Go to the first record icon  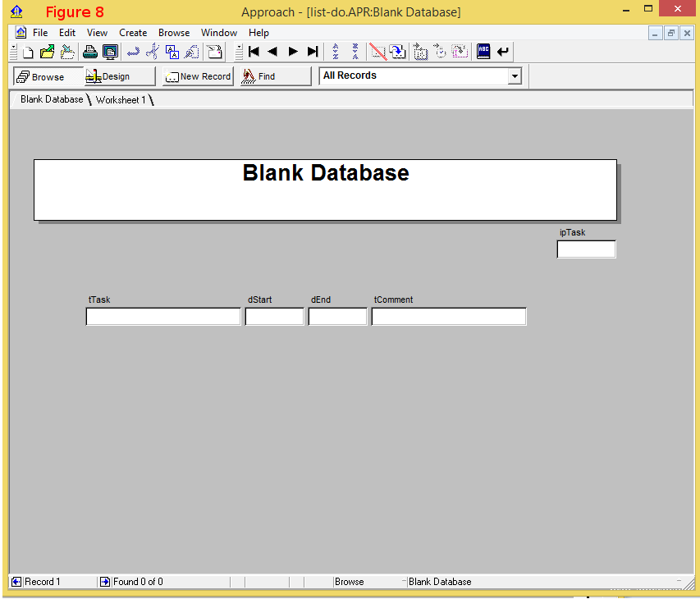point(254,51)
